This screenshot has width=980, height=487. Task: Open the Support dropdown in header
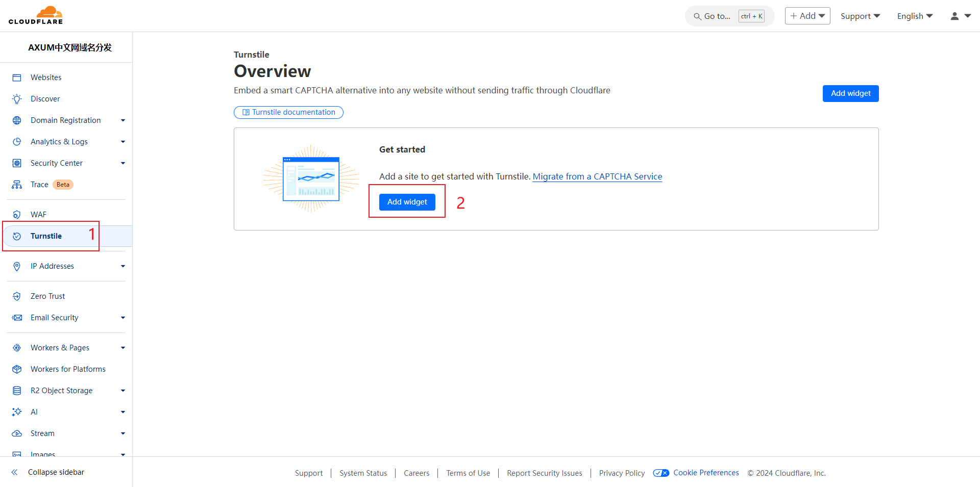[861, 16]
